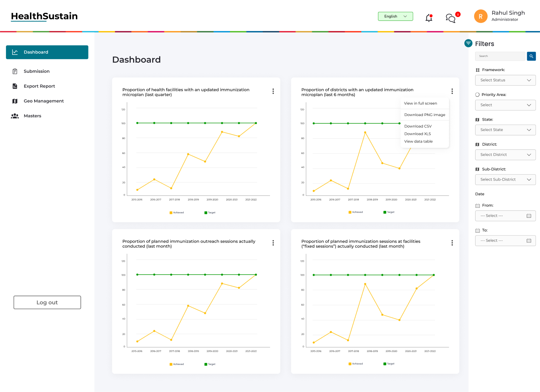Expand the Priority Area Select dropdown
The height and width of the screenshot is (392, 540).
click(x=505, y=105)
